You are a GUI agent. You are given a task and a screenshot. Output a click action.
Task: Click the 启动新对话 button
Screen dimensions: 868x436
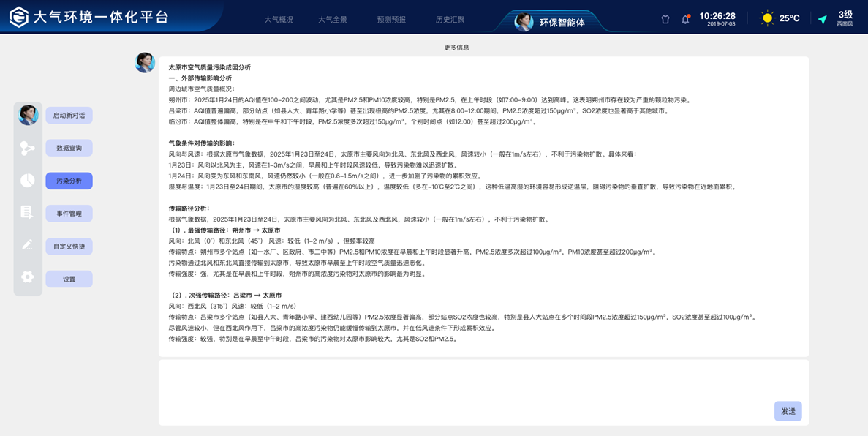pyautogui.click(x=69, y=115)
